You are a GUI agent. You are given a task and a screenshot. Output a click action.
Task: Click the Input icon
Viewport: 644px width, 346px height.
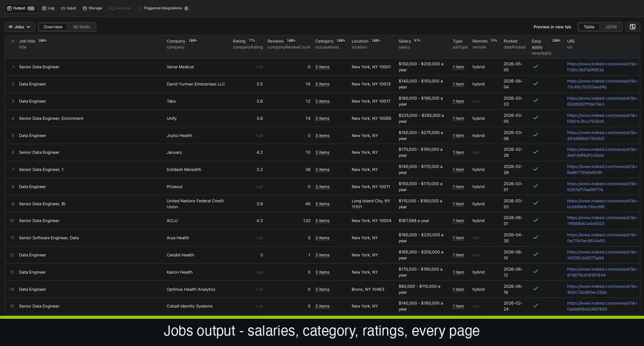[63, 8]
